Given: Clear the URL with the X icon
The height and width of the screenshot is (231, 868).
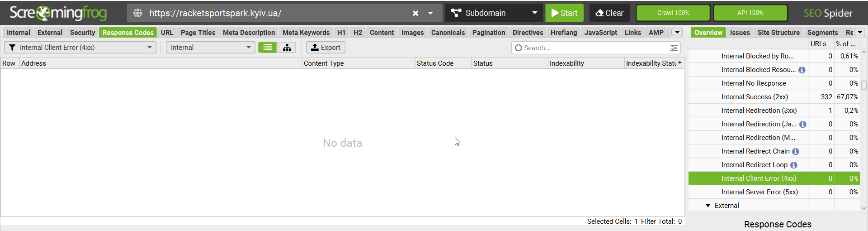Looking at the screenshot, I should pyautogui.click(x=415, y=13).
